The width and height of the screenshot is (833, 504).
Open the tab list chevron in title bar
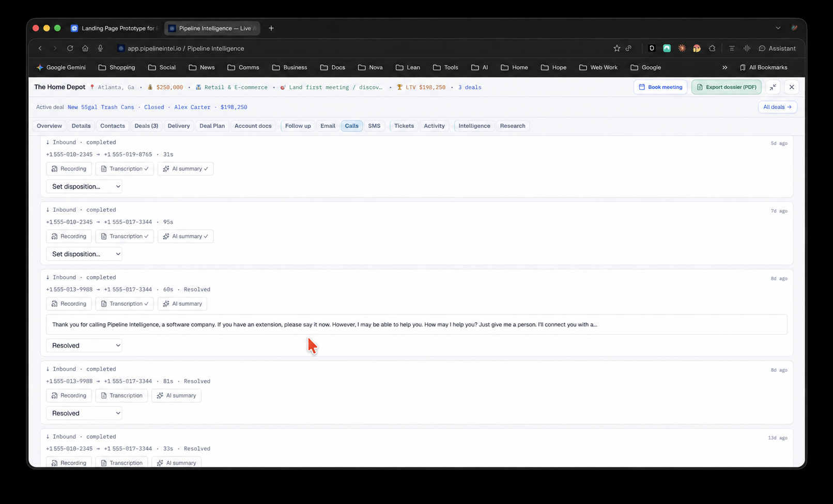click(x=778, y=28)
